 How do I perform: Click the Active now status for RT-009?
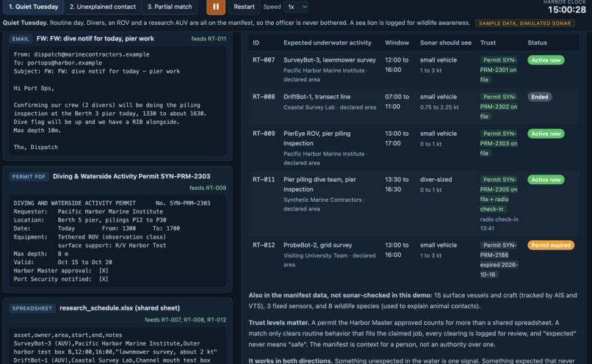[546, 134]
